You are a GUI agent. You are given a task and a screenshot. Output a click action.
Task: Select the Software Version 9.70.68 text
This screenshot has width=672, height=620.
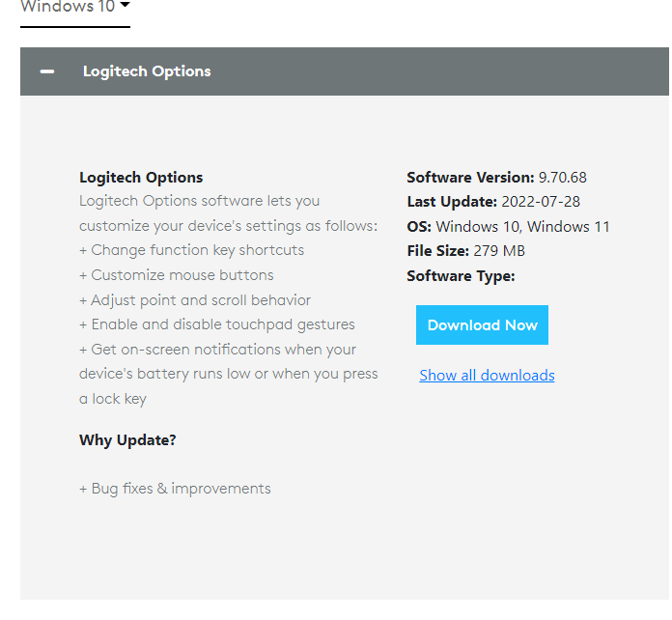point(496,178)
